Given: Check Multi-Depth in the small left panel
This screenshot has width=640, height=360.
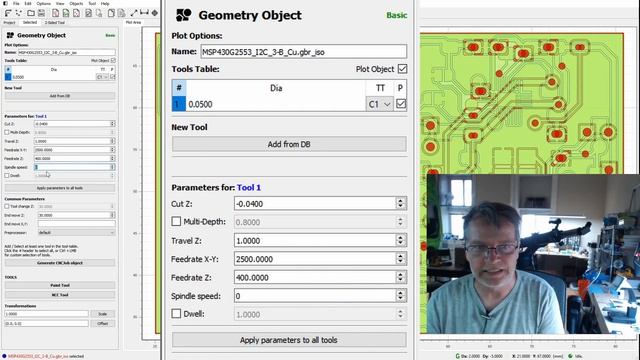Looking at the screenshot, I should click(7, 132).
